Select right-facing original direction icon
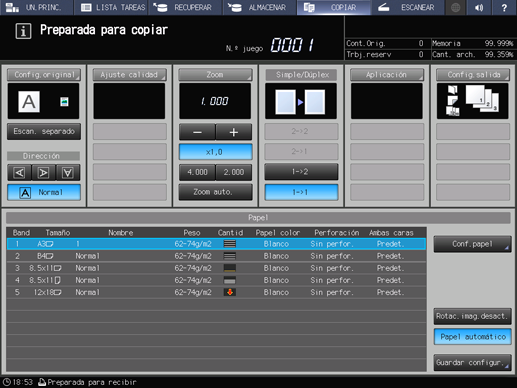 43,173
